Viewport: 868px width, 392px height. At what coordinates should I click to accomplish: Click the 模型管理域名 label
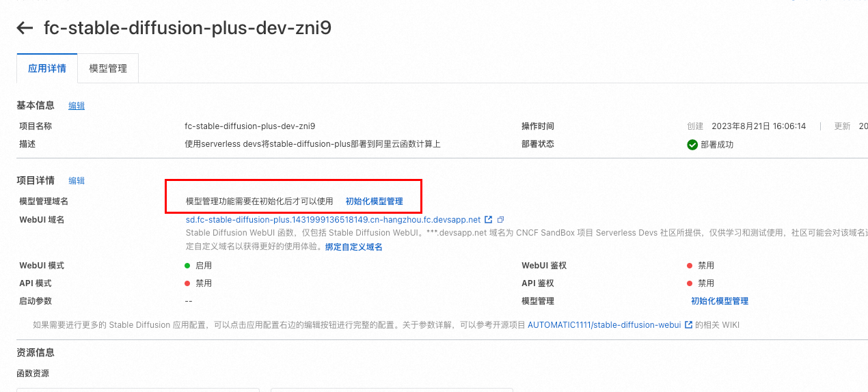point(44,201)
